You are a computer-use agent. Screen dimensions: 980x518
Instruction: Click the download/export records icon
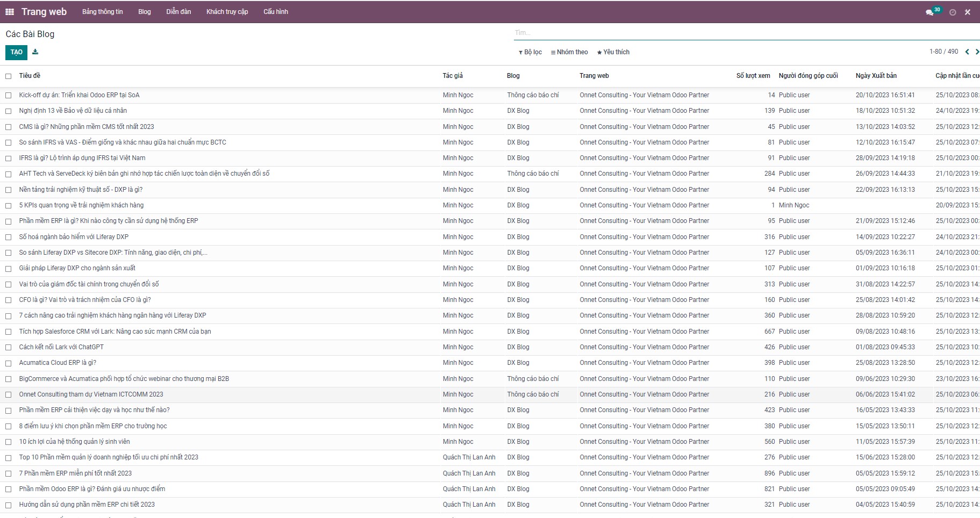(x=35, y=52)
